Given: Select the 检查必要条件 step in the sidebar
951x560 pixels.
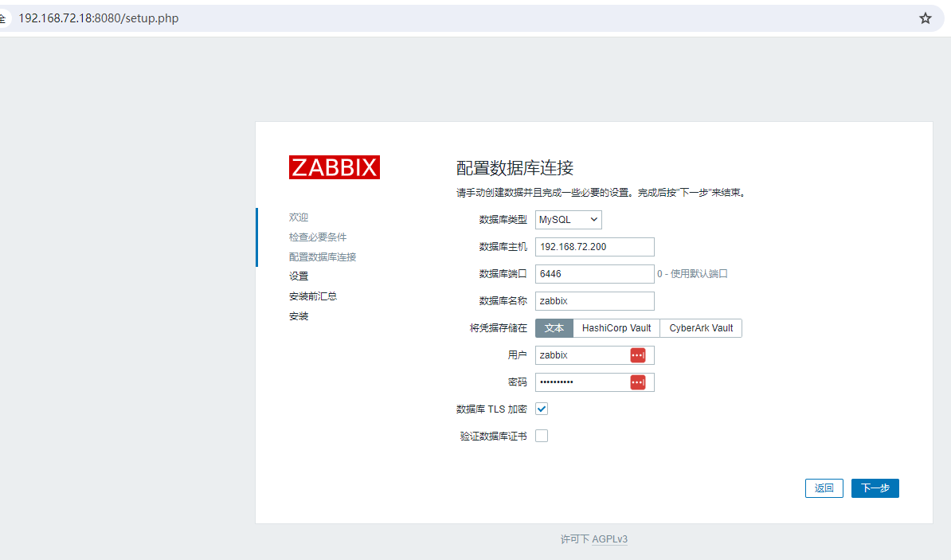Looking at the screenshot, I should coord(319,236).
